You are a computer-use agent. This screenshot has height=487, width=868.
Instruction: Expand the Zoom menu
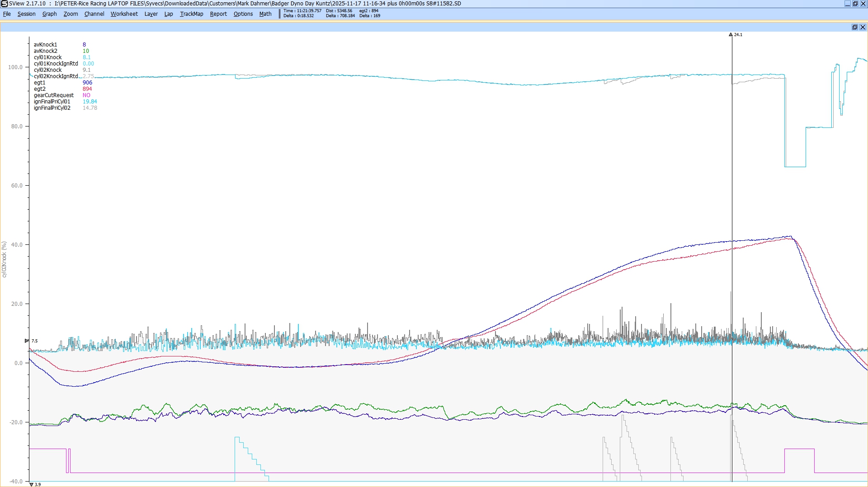(x=71, y=14)
